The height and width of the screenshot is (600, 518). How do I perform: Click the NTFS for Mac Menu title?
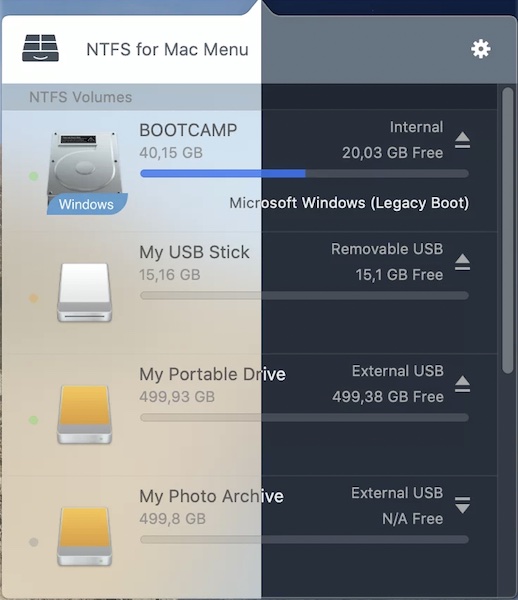click(x=167, y=49)
